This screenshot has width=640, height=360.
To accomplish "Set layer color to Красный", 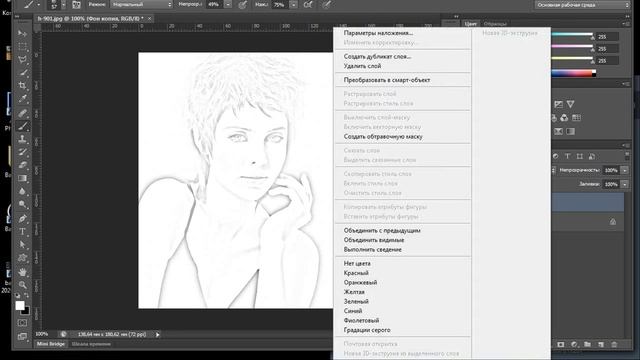I will coord(356,273).
